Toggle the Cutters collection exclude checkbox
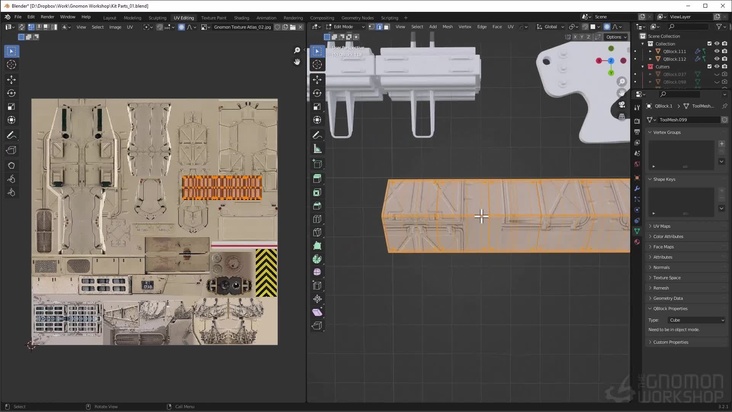Screen dimensions: 732x412 point(709,67)
